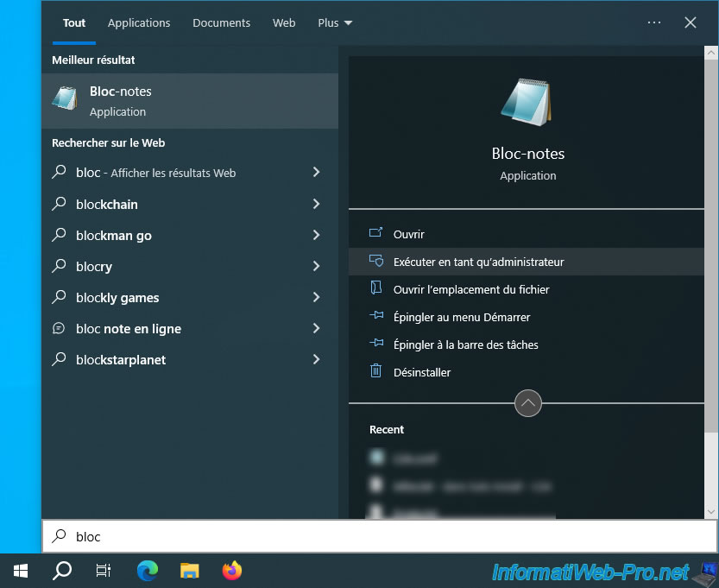Screen dimensions: 719x588
Task: Open File Explorer from the taskbar
Action: (189, 571)
